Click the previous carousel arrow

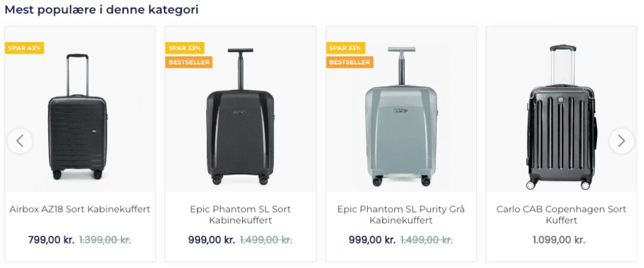20,141
